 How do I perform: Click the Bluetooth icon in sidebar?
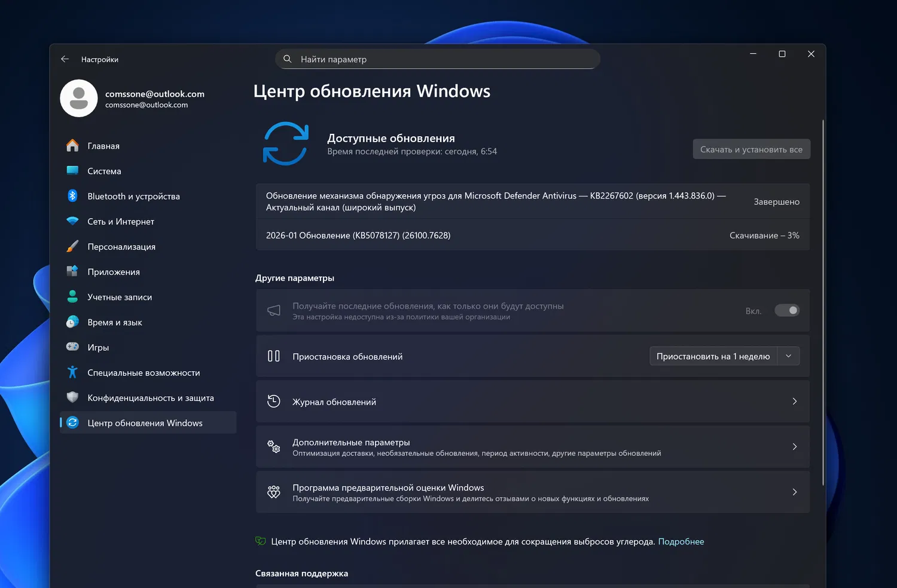[72, 196]
